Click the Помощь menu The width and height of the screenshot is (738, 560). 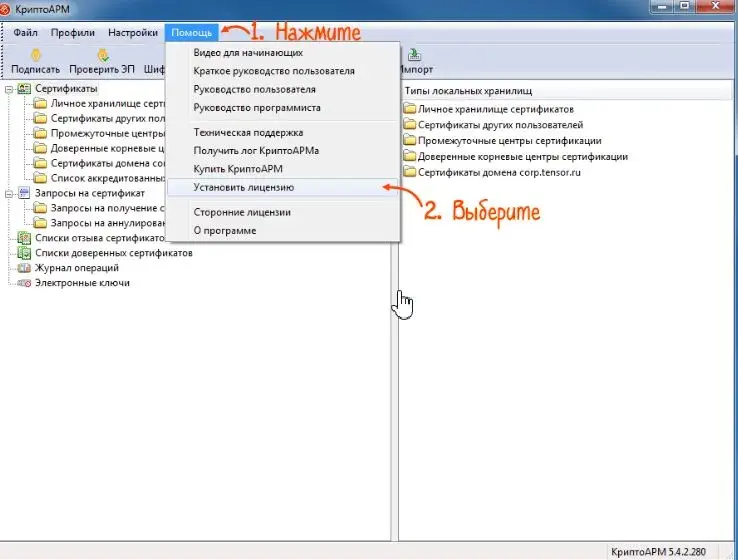coord(192,32)
